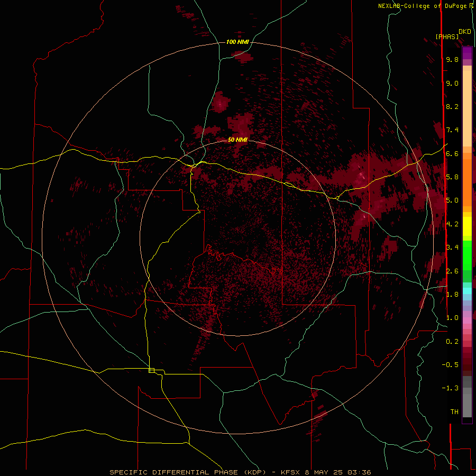Viewport: 476px width, 476px height.
Task: Click the 5.0 scale value
Action: pos(452,200)
